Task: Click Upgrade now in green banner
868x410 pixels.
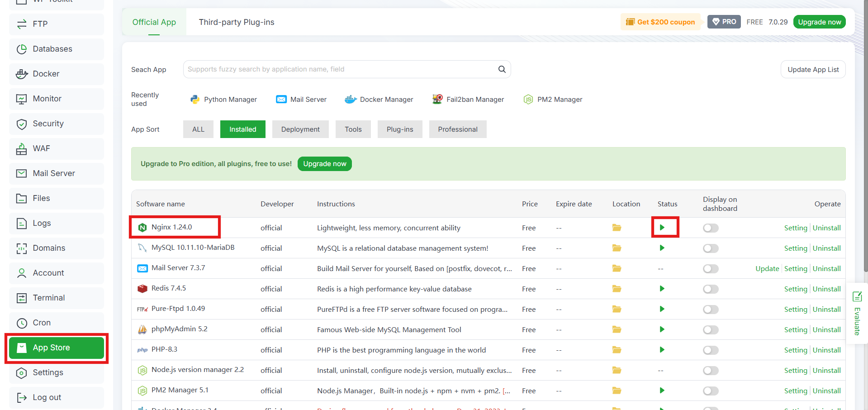Action: click(x=325, y=164)
